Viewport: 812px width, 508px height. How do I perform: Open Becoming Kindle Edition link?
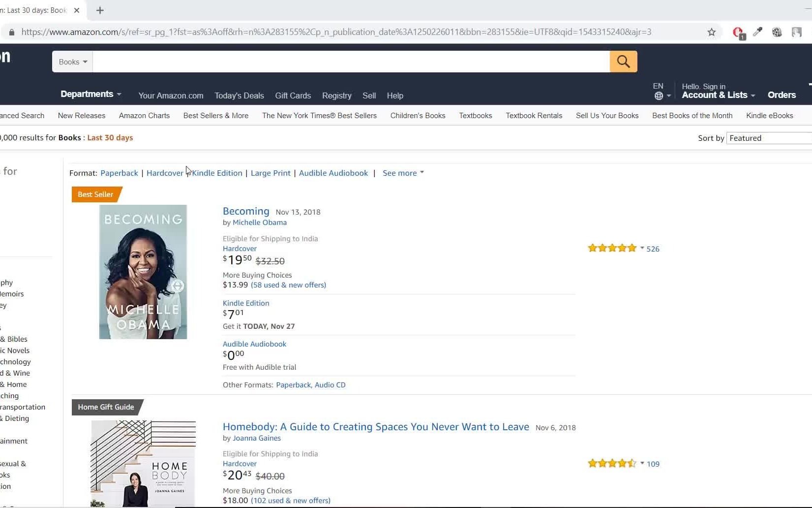click(246, 303)
